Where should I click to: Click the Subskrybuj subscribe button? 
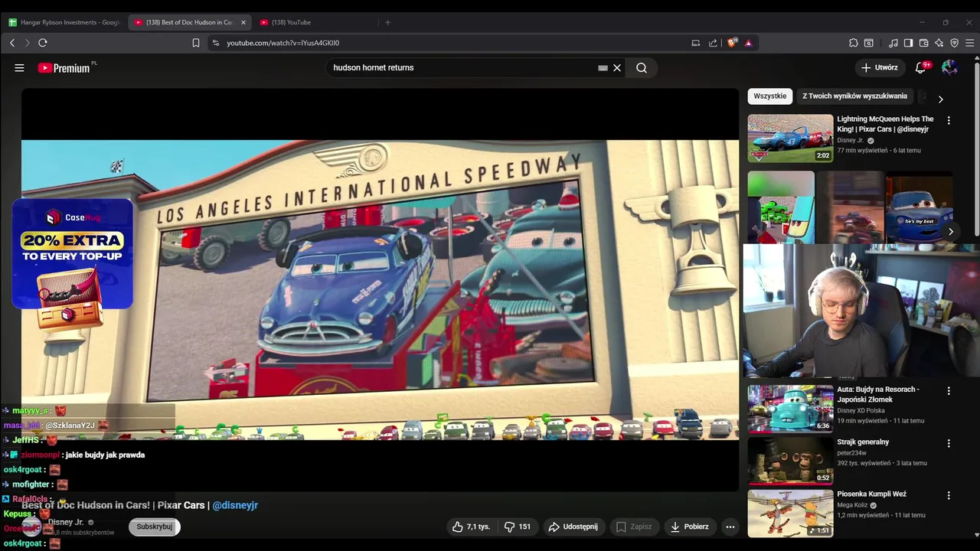155,527
